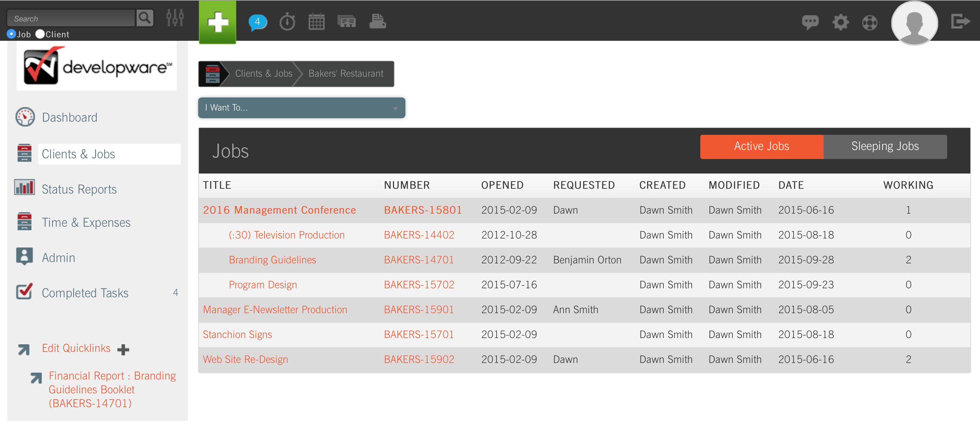Click the Completed Tasks checkmark icon

[x=25, y=291]
